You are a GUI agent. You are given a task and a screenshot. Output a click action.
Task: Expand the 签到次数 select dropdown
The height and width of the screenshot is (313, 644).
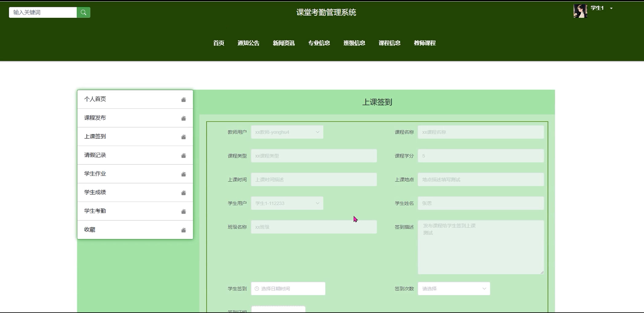tap(454, 289)
